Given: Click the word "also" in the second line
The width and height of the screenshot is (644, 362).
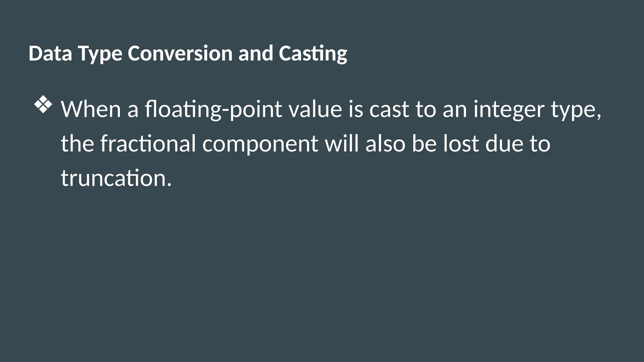Looking at the screenshot, I should [x=385, y=143].
